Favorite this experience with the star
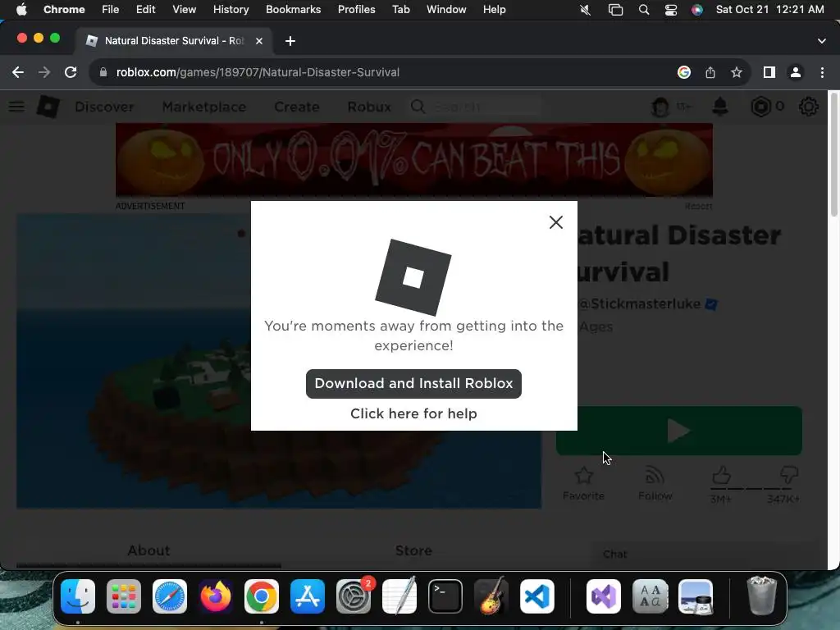Viewport: 840px width, 630px height. click(583, 483)
